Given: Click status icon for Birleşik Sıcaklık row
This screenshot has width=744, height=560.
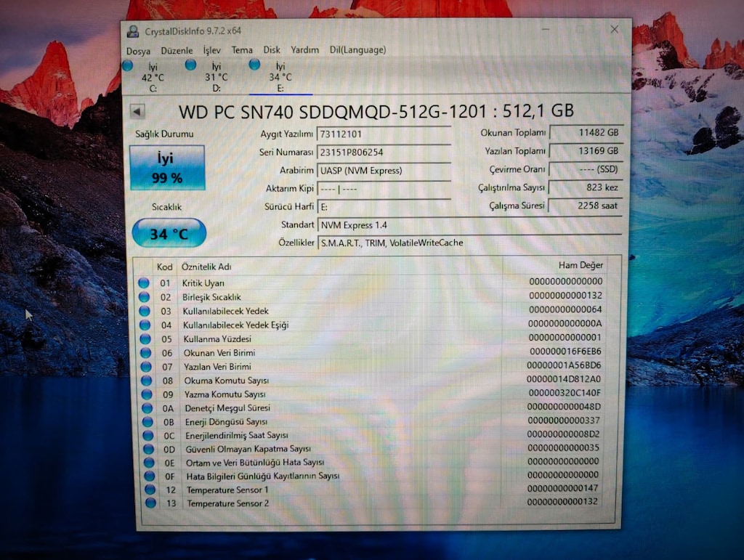Looking at the screenshot, I should [145, 297].
